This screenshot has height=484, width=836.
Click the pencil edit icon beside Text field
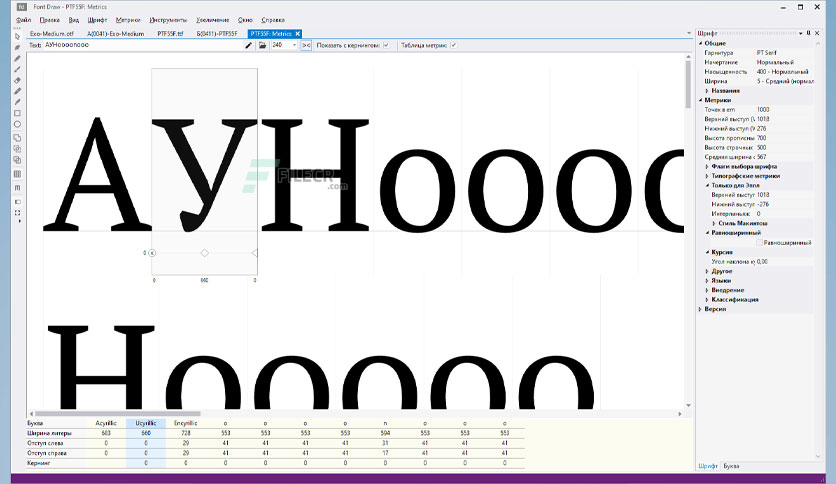(248, 45)
